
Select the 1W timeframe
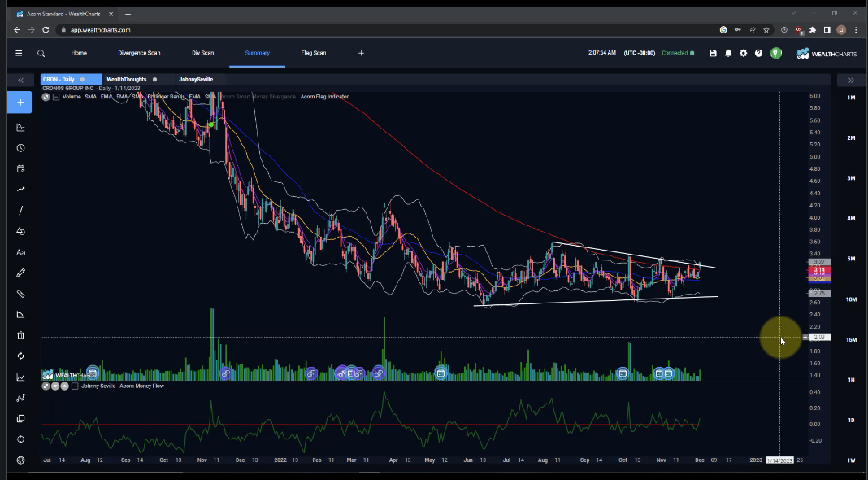pyautogui.click(x=851, y=460)
